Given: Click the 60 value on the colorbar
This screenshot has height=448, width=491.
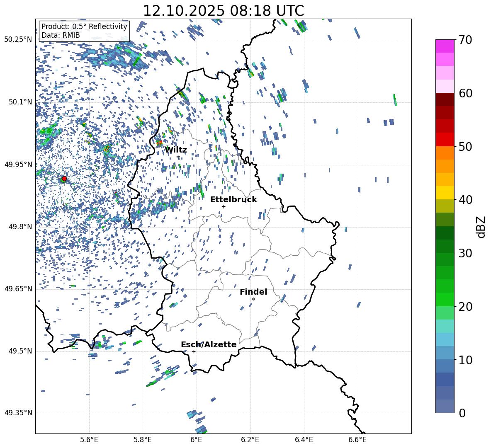Looking at the screenshot, I should point(465,93).
